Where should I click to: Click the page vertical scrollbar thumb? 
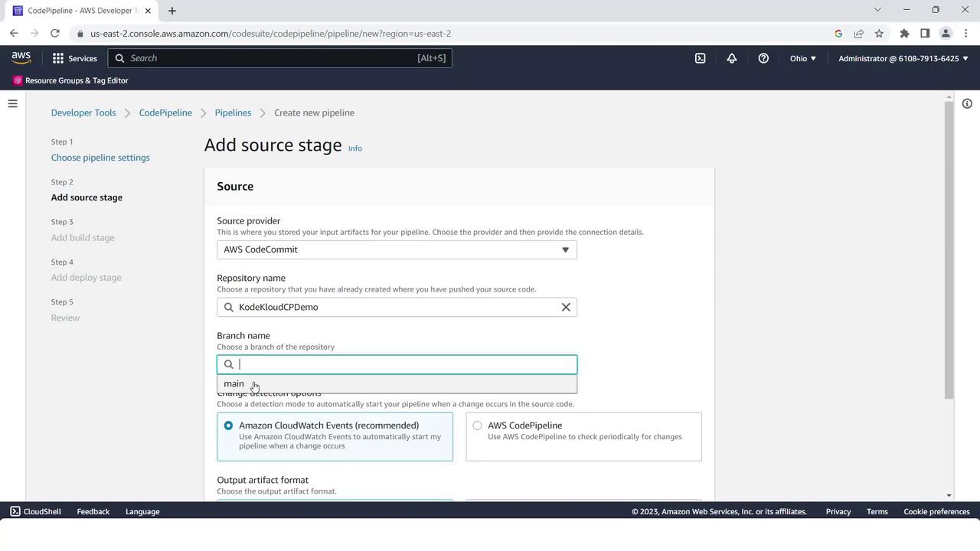[949, 249]
